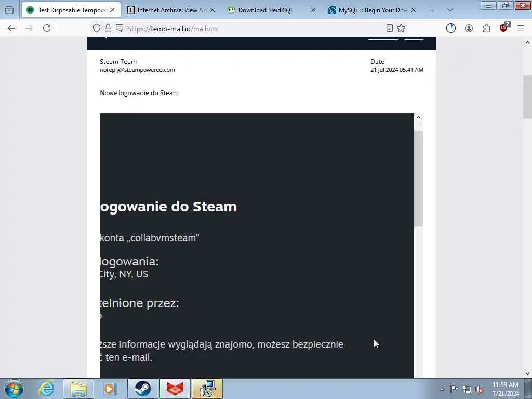Open uBlock Origin extension icon
The height and width of the screenshot is (399, 532).
point(504,28)
